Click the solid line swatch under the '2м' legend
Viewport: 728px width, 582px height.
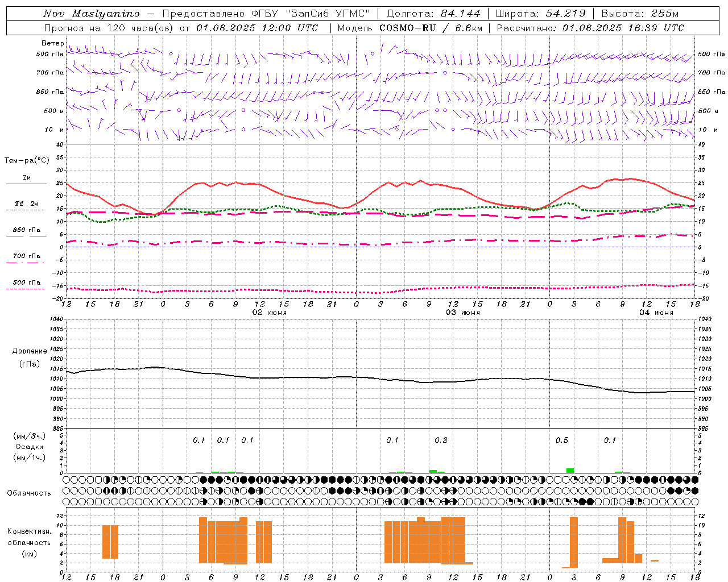(x=26, y=184)
